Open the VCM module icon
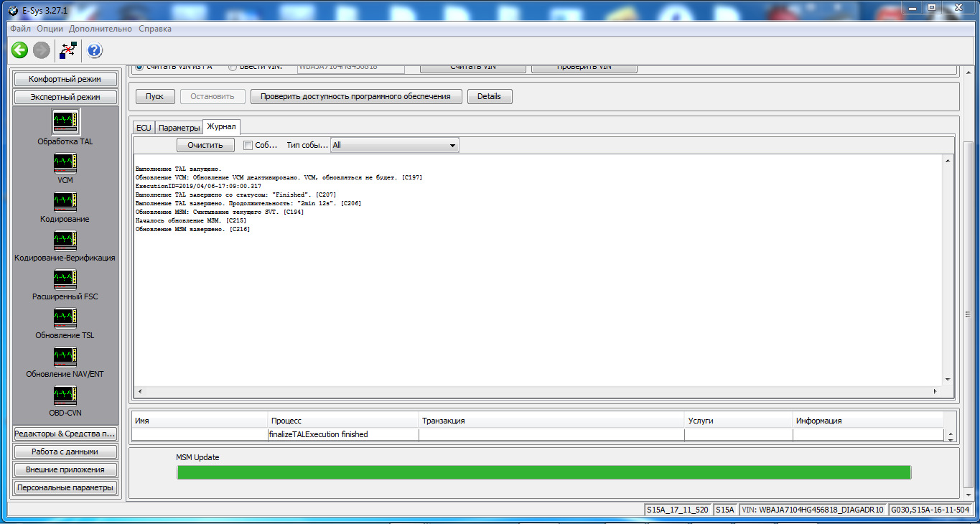Screen dimensions: 980x524 click(65, 164)
